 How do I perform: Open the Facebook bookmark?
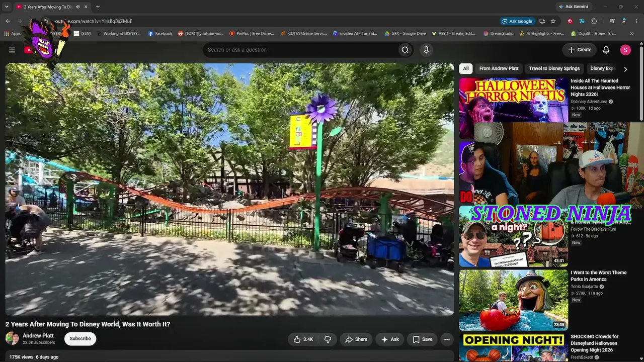(160, 34)
